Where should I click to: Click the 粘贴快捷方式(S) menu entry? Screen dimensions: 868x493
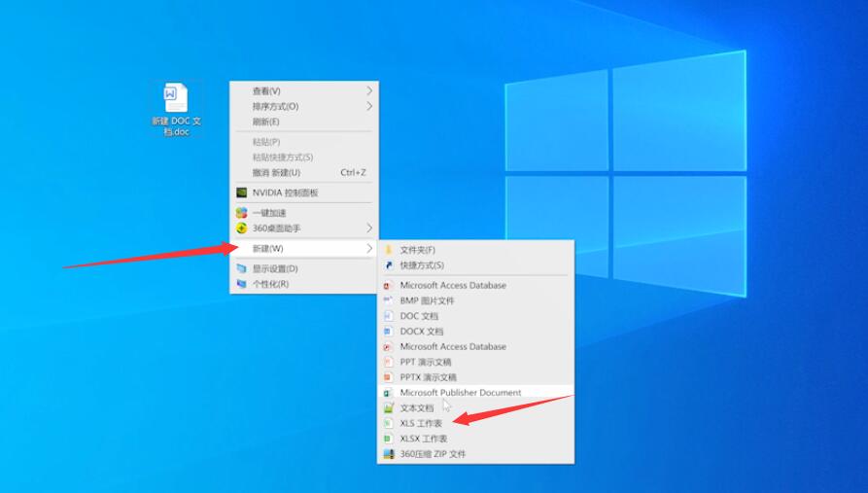coord(303,158)
